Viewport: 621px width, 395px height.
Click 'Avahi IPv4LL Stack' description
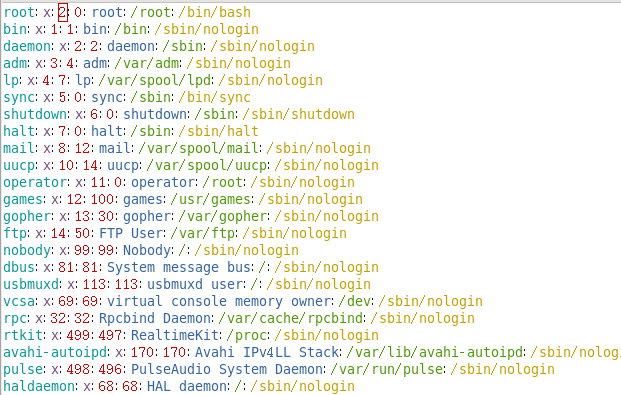[267, 353]
